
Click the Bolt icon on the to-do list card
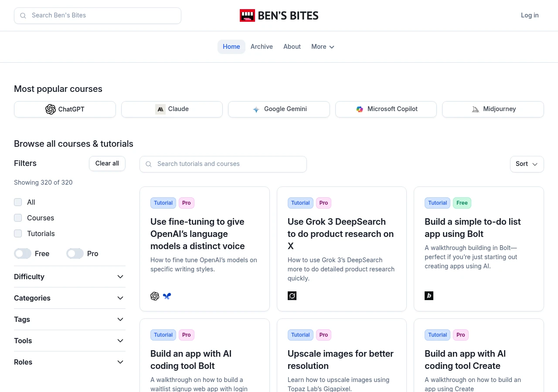429,296
